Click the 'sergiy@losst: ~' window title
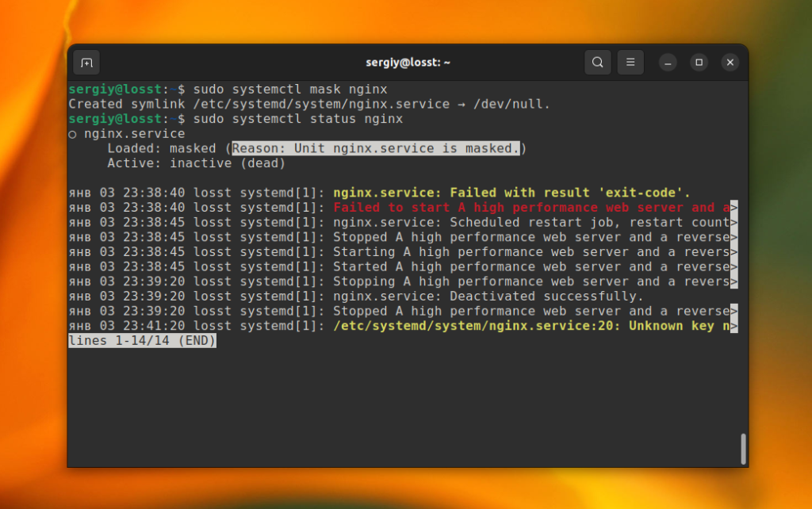 pos(408,63)
